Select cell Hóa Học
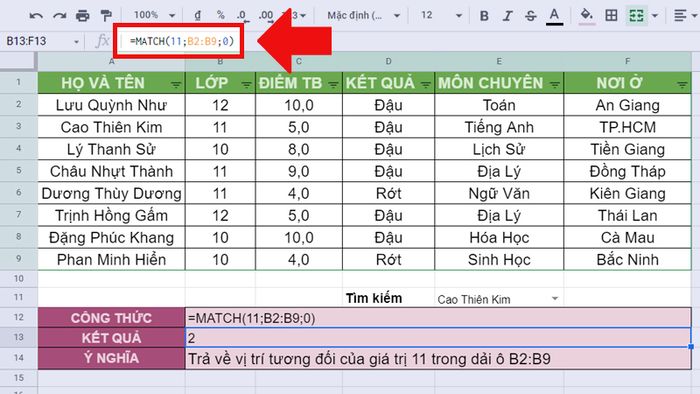The image size is (700, 394). [499, 237]
